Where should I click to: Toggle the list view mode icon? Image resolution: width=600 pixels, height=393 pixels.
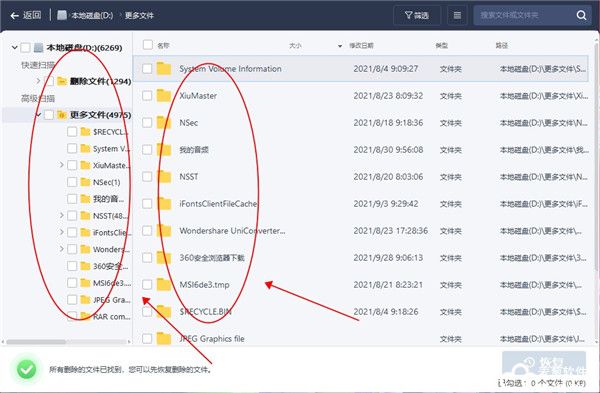[x=457, y=15]
